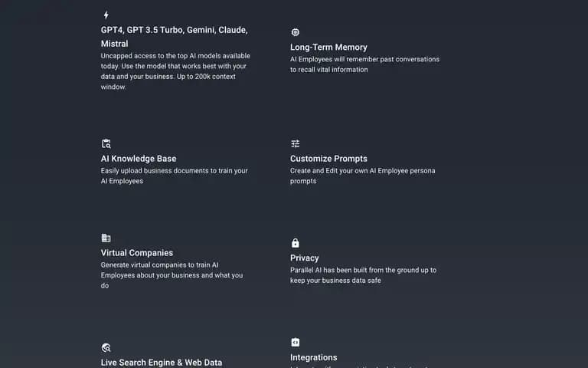Select the Virtual Companies heading
The height and width of the screenshot is (368, 588).
click(x=137, y=253)
